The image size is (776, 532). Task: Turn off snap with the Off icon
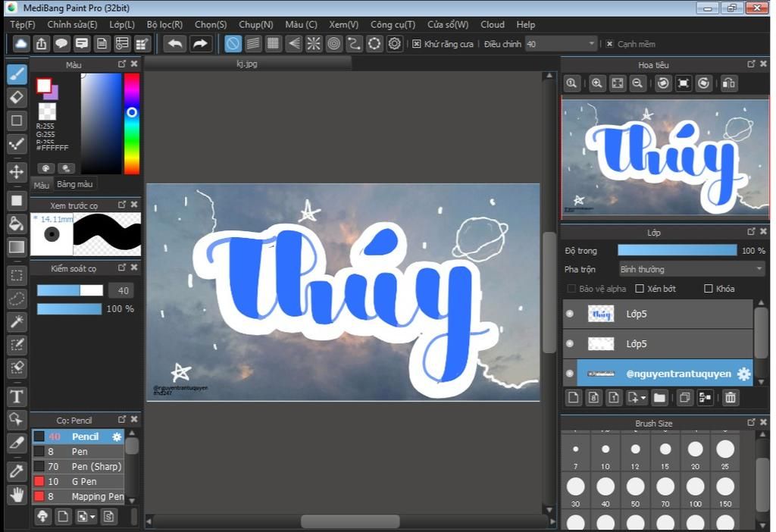point(233,44)
